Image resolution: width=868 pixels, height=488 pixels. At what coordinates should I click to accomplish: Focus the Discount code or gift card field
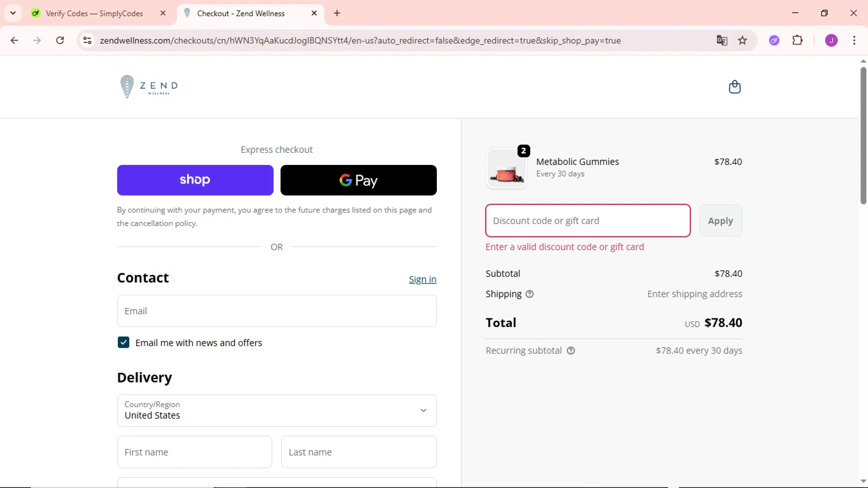(587, 221)
